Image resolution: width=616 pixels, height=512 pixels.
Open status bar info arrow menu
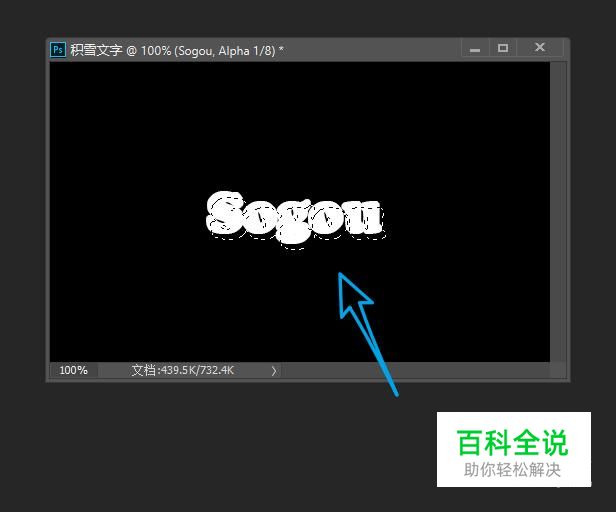(274, 371)
